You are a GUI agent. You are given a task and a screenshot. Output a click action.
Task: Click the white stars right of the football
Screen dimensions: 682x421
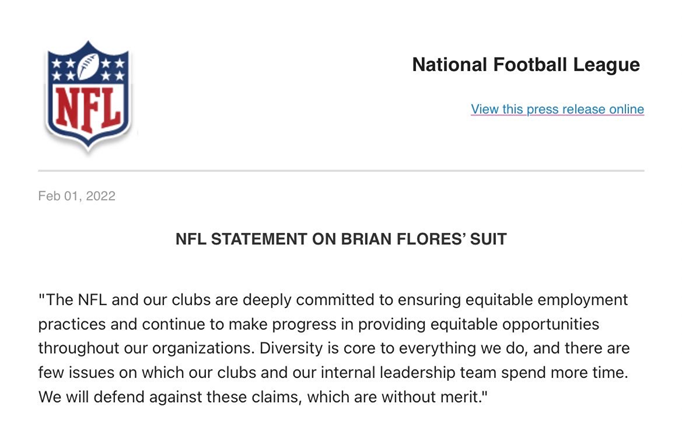113,70
